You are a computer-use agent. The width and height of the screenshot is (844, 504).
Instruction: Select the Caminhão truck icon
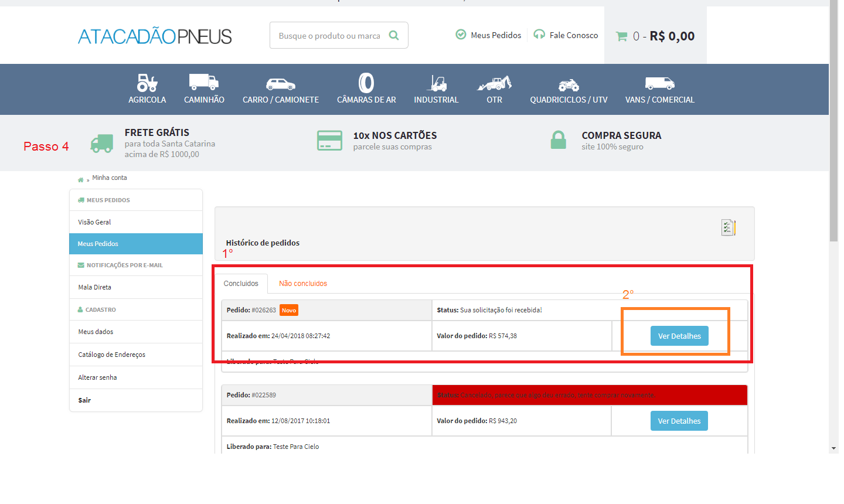click(x=204, y=83)
